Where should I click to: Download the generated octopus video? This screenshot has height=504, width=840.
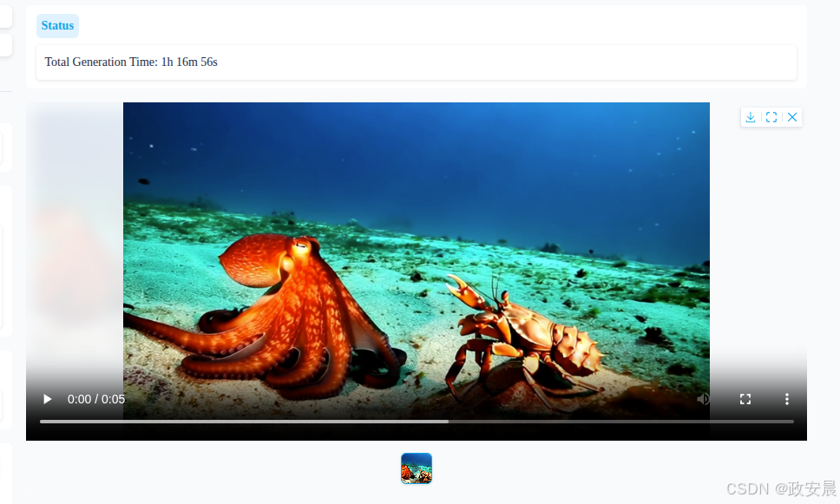tap(751, 117)
